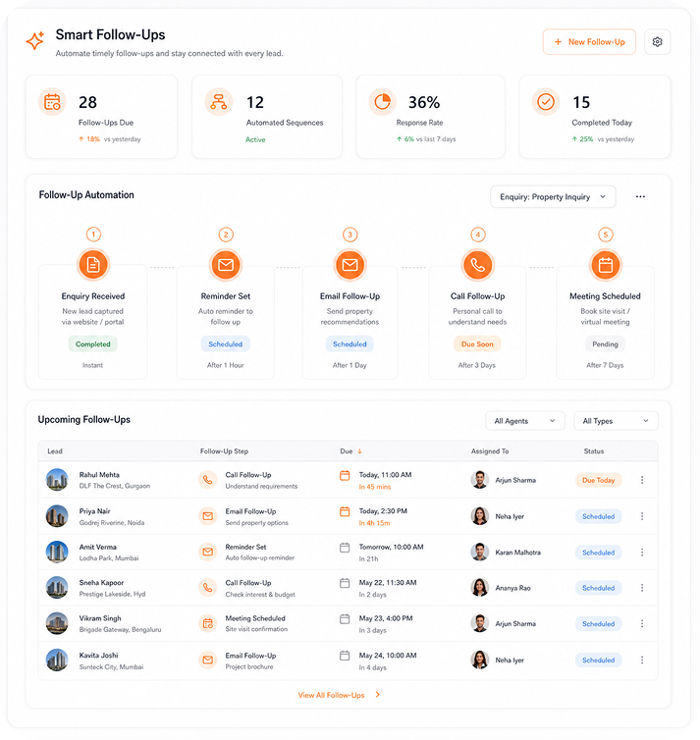Click the calendar icon beside Today, 2:30 PM
The image size is (700, 740).
[x=345, y=511]
